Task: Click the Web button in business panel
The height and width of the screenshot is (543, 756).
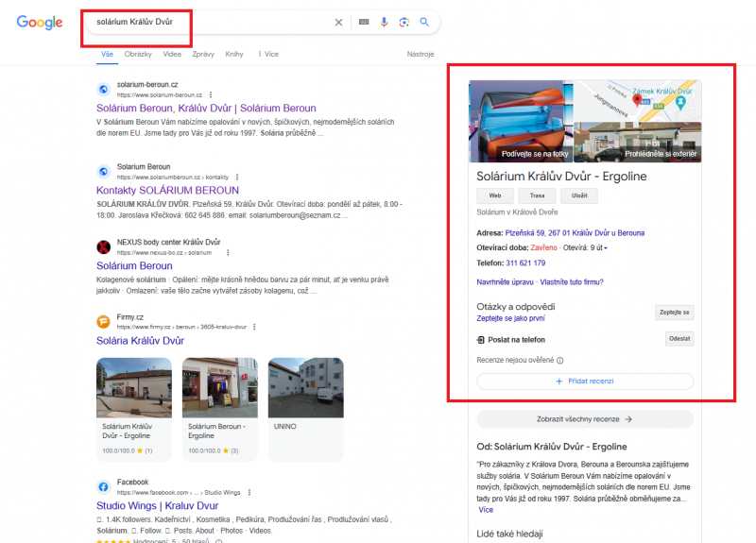Action: click(x=495, y=195)
